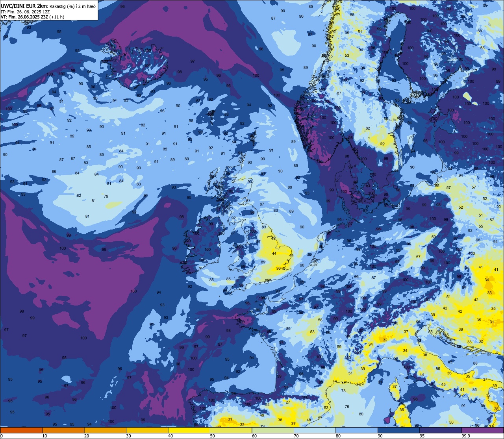Click the 20–30% legend color swatch

pos(105,430)
